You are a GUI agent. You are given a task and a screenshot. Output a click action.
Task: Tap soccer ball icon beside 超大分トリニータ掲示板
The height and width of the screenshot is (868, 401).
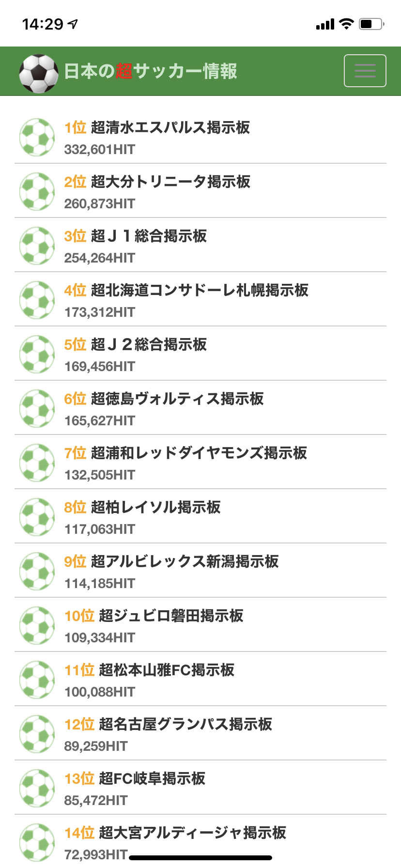coord(37,192)
